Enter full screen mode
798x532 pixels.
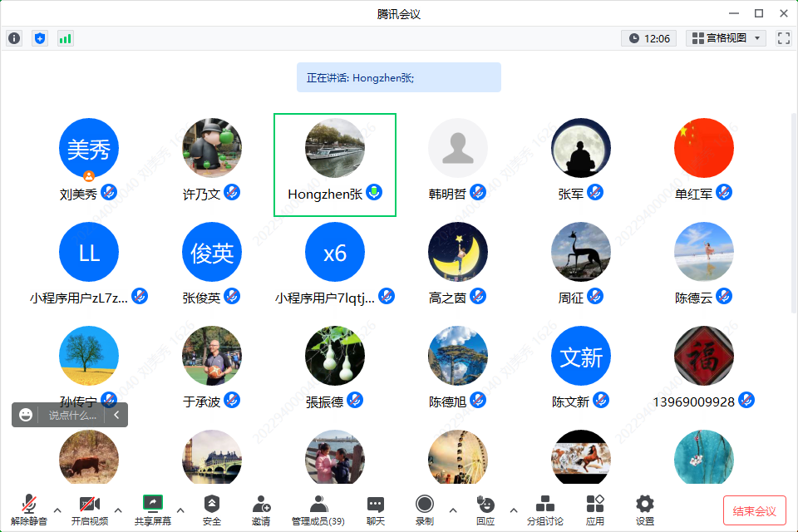click(x=783, y=38)
